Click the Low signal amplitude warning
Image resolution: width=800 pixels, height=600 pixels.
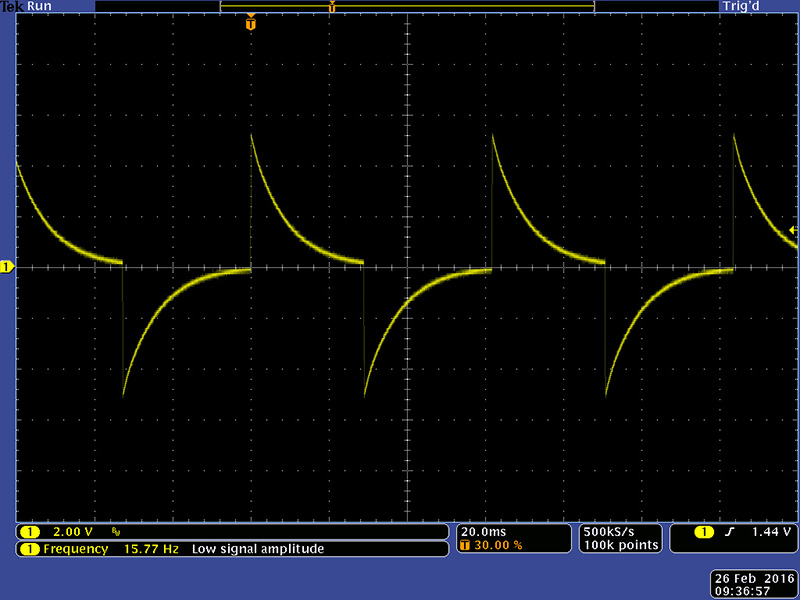(x=258, y=549)
